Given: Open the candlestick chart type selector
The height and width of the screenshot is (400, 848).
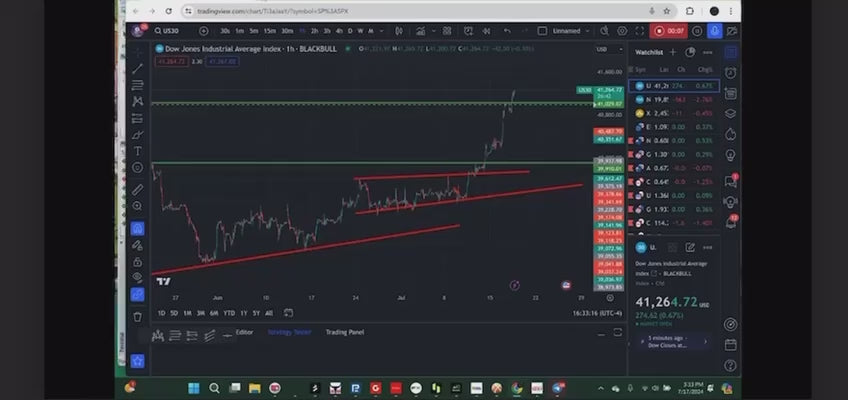Looking at the screenshot, I should pos(399,31).
